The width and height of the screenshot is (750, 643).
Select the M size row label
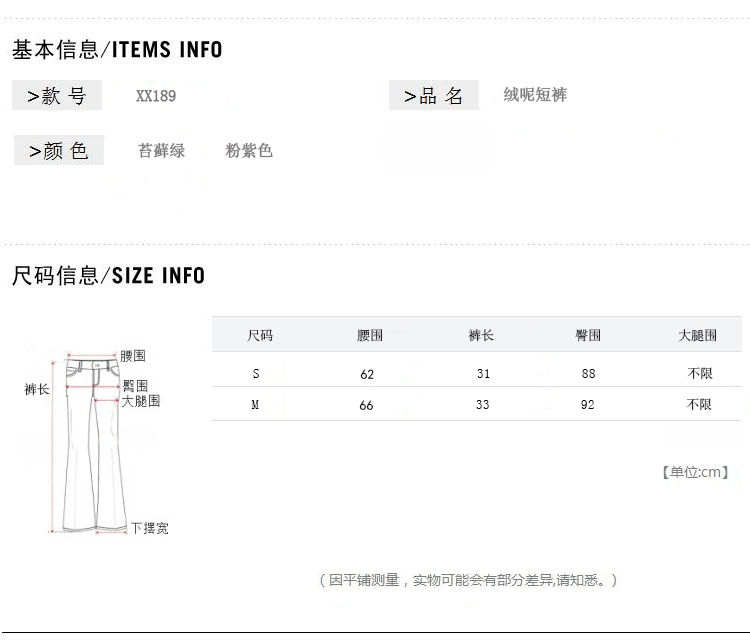[255, 405]
